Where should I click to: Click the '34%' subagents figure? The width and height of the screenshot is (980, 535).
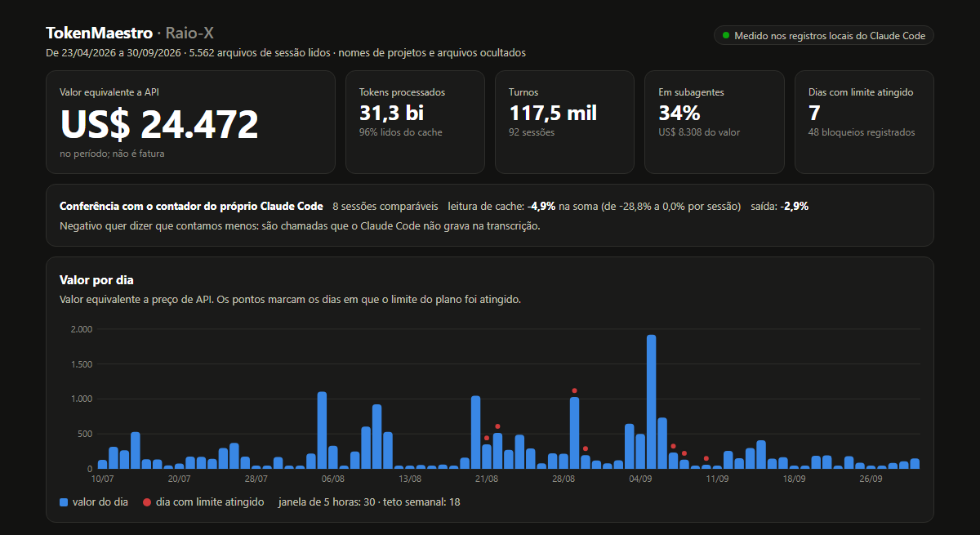pyautogui.click(x=679, y=113)
